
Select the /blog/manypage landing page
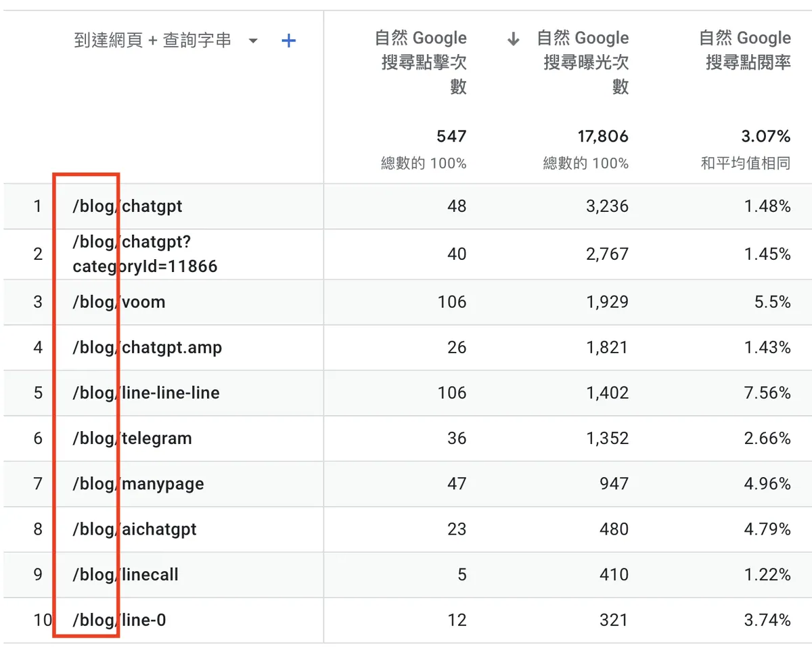[x=138, y=484]
